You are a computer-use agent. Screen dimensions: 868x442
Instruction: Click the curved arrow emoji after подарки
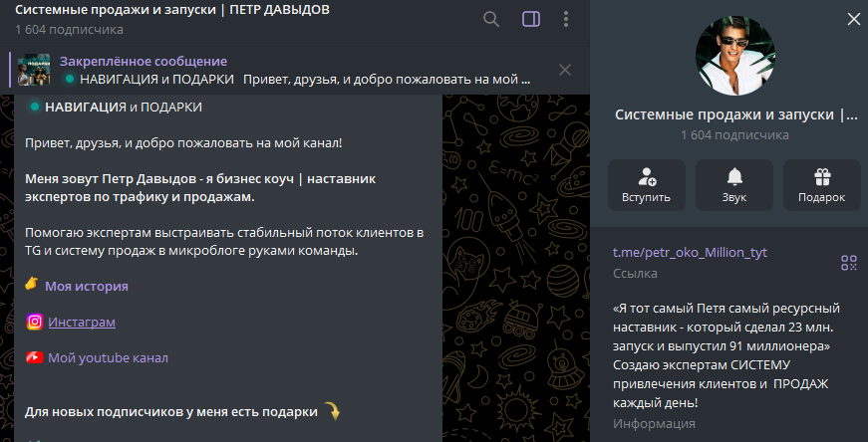point(332,411)
